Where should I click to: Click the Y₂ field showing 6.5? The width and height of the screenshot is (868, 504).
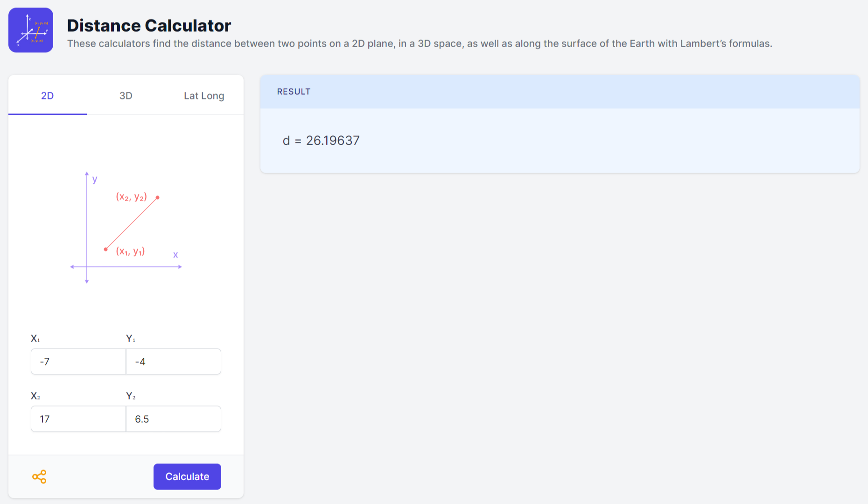tap(173, 419)
